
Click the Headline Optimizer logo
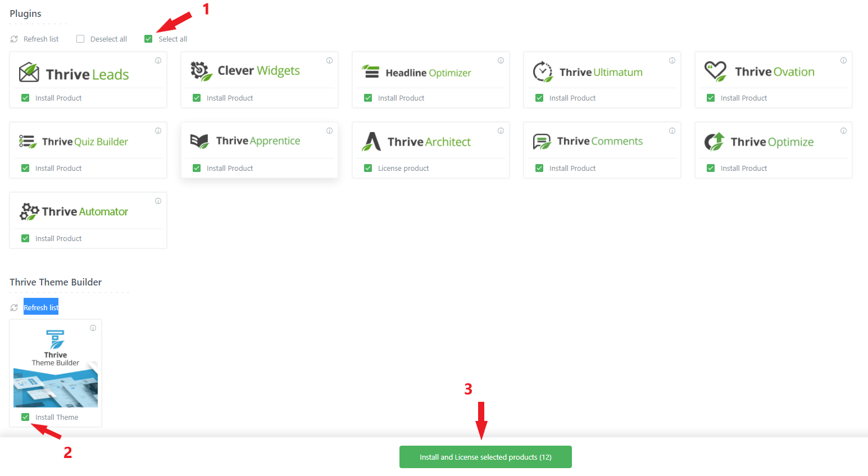tap(416, 72)
